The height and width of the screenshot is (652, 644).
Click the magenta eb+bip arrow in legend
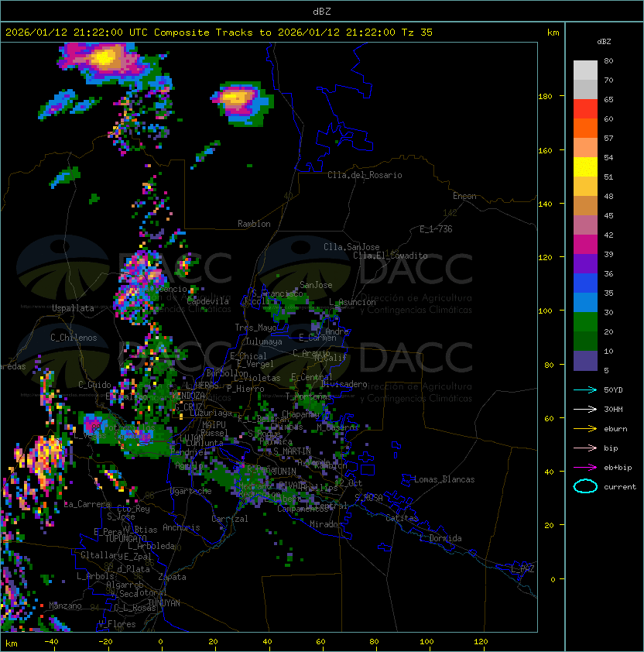(x=585, y=468)
